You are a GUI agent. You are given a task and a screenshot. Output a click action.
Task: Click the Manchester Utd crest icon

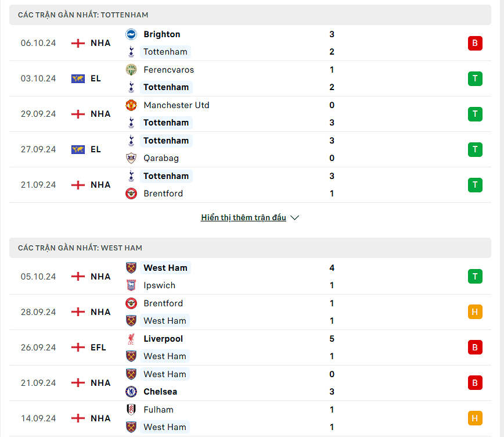tap(131, 105)
